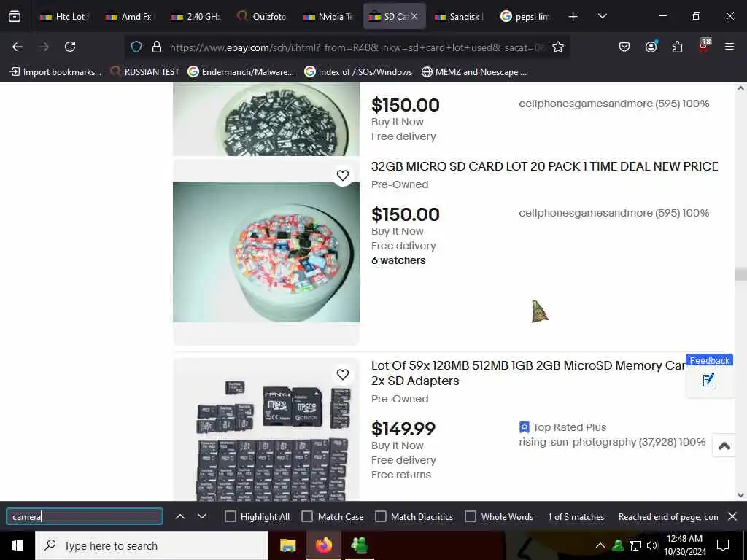Open the 32GB MICRO SD CARD LOT listing title
The width and height of the screenshot is (747, 560).
[x=544, y=166]
